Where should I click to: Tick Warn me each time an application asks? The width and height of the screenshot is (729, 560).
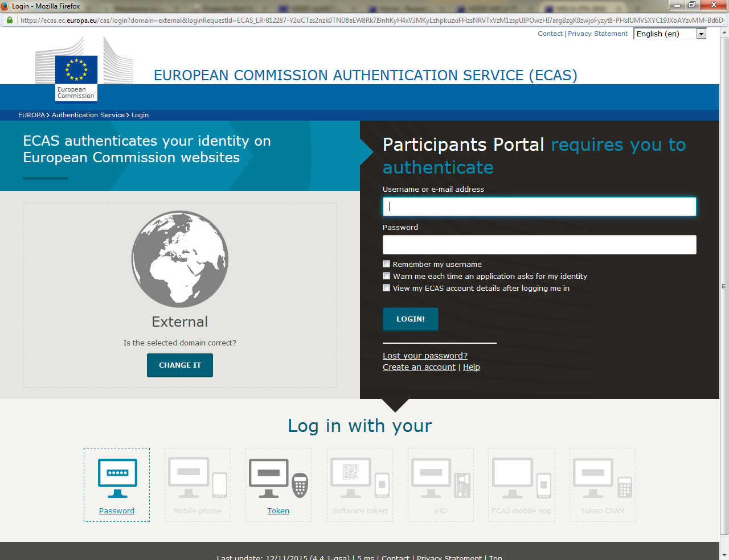pyautogui.click(x=386, y=276)
